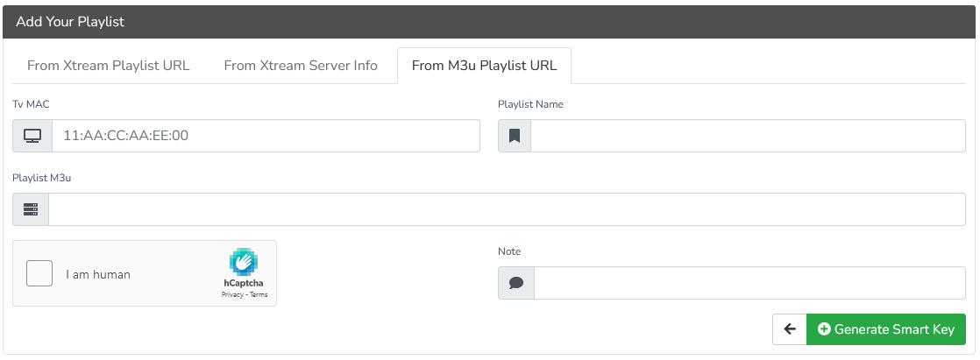Screen dimensions: 980x360
Task: Open the hCaptcha Privacy link
Action: [x=232, y=295]
